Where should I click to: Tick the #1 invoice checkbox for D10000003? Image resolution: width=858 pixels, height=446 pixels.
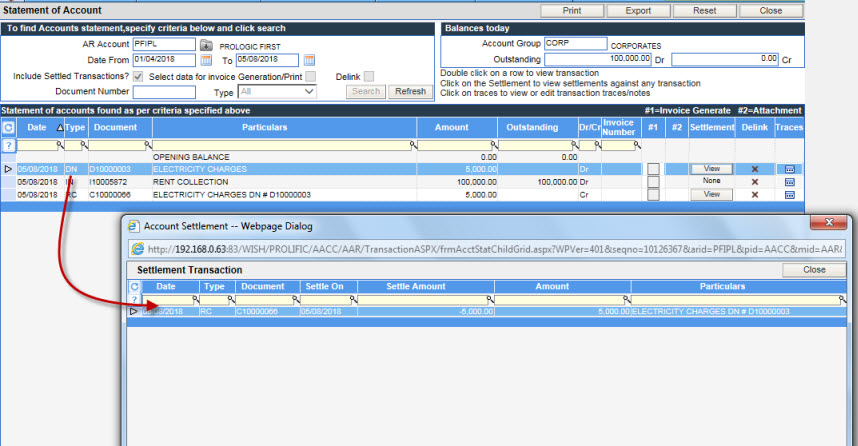[x=653, y=169]
